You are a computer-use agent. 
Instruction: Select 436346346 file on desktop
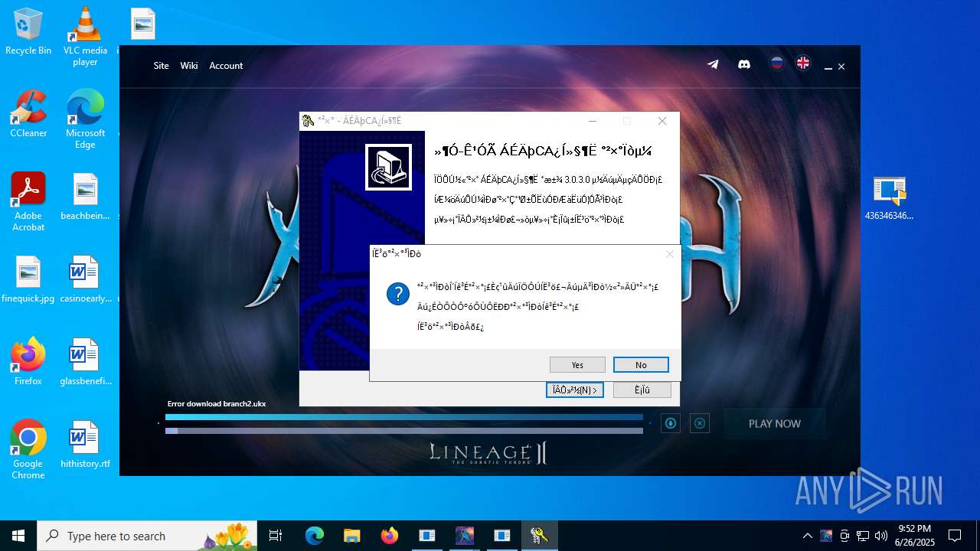tap(889, 198)
